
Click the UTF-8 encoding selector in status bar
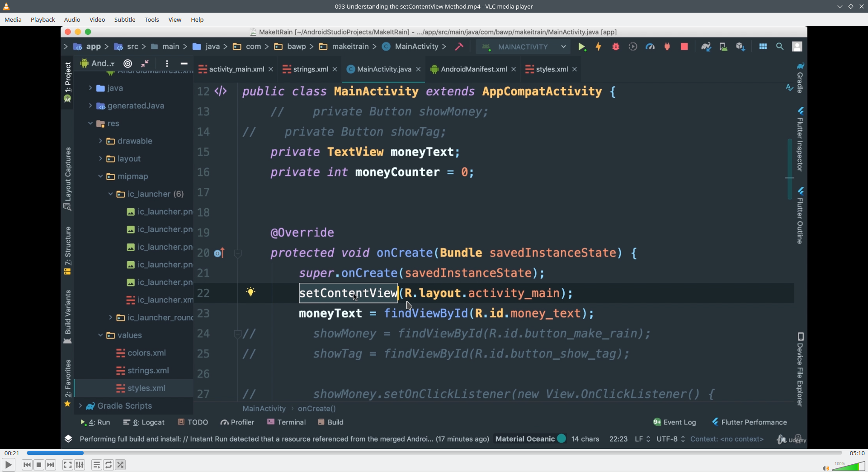671,439
